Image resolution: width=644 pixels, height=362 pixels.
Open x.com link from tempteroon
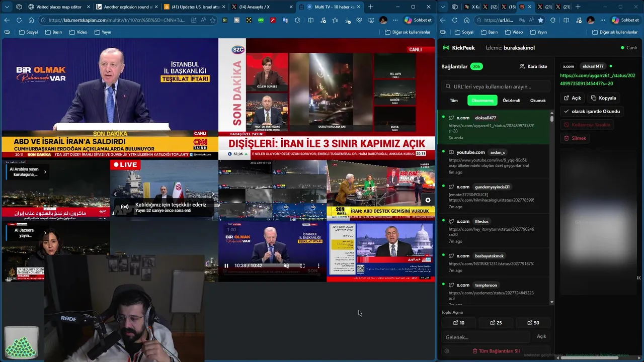tap(494, 292)
